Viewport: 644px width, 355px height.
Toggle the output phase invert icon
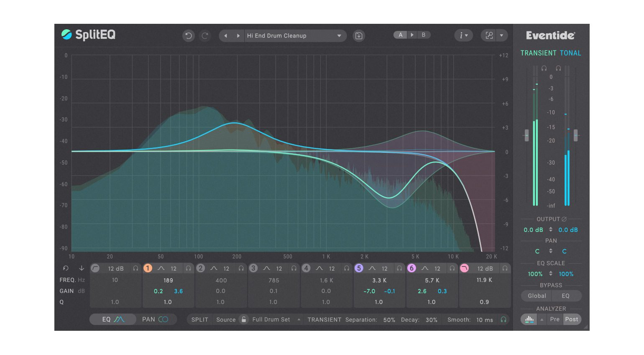[x=564, y=219]
